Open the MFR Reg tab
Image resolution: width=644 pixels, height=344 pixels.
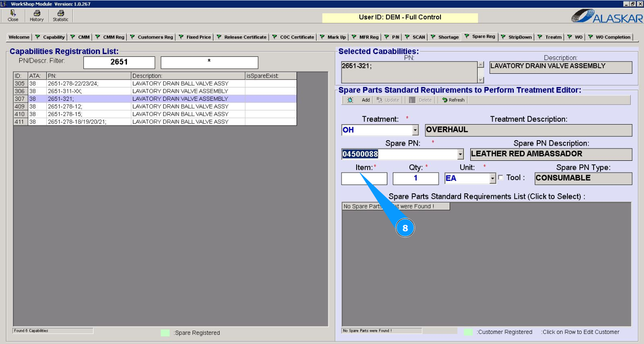[365, 37]
